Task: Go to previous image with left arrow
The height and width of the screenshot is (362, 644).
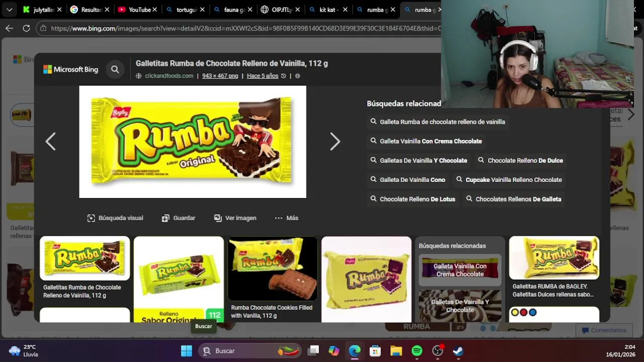Action: 50,142
